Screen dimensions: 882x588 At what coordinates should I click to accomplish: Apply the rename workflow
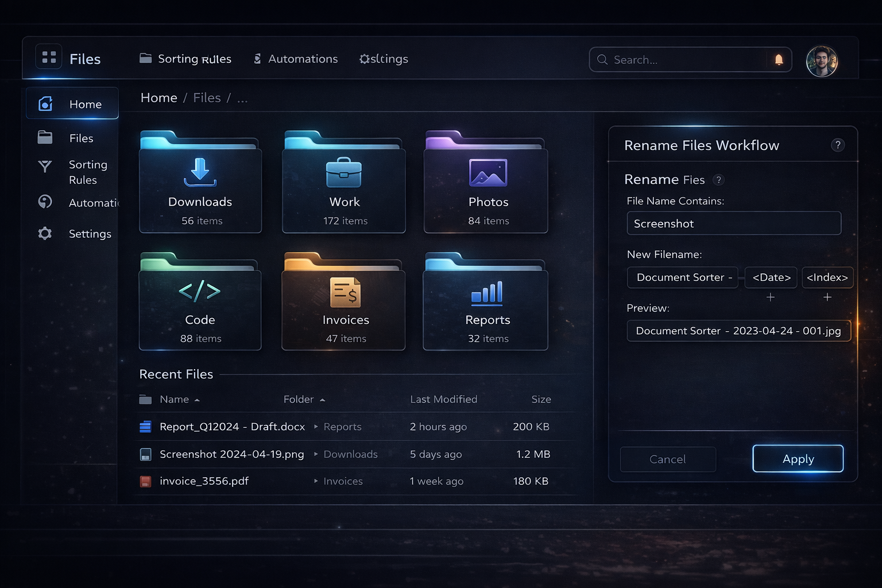[798, 459]
